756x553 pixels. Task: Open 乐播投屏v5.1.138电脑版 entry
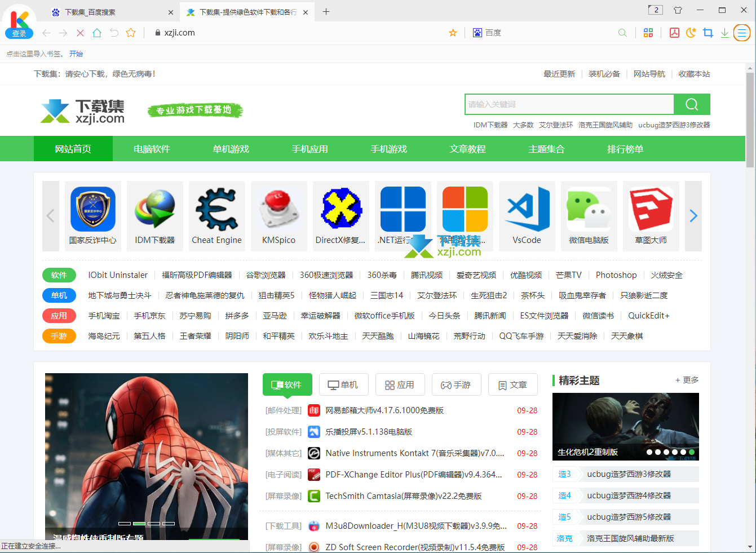[x=369, y=432]
